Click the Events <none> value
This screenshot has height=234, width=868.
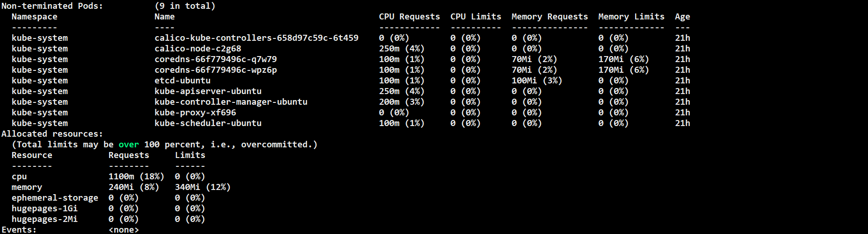pos(123,230)
